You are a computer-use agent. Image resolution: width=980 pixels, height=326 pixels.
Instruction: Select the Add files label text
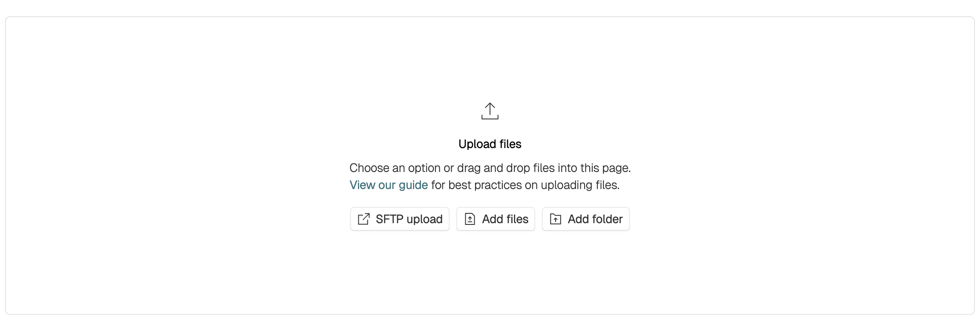pyautogui.click(x=505, y=219)
